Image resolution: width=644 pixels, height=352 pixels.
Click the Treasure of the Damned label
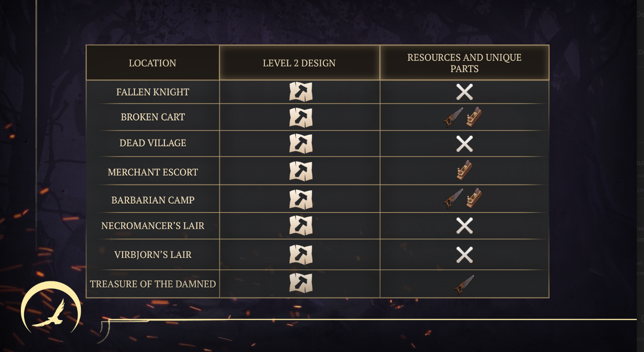(x=153, y=284)
